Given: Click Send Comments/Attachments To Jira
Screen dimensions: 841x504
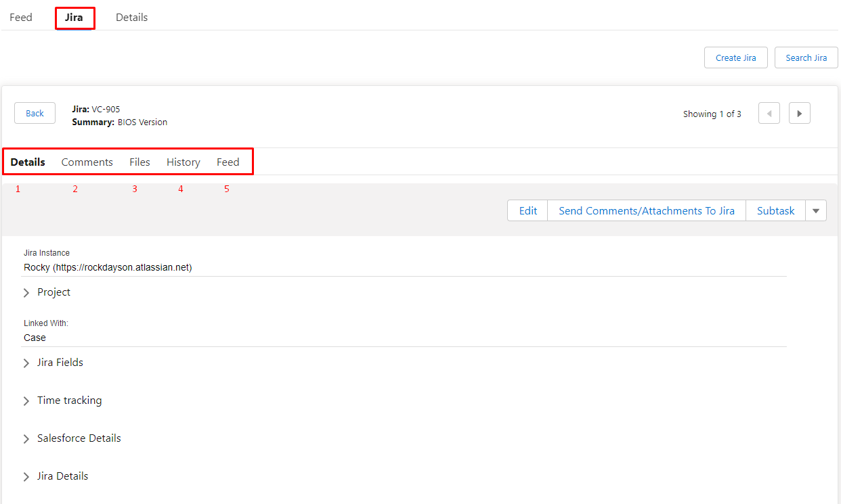Looking at the screenshot, I should 647,210.
